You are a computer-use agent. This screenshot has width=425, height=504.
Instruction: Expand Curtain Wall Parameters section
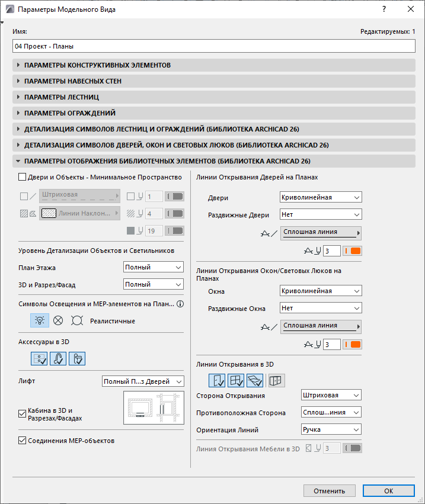[214, 81]
